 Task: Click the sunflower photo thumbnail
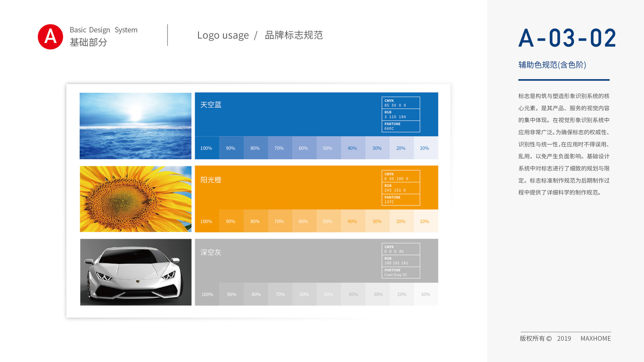click(136, 199)
